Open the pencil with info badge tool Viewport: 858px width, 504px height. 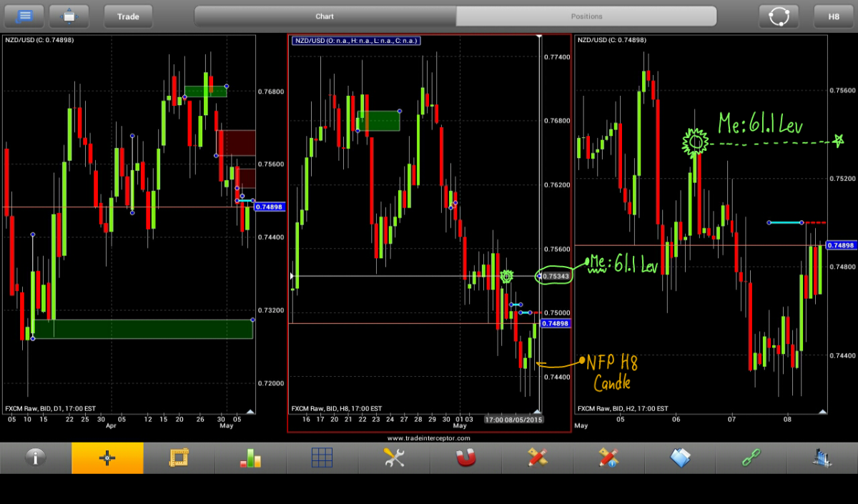[x=608, y=458]
